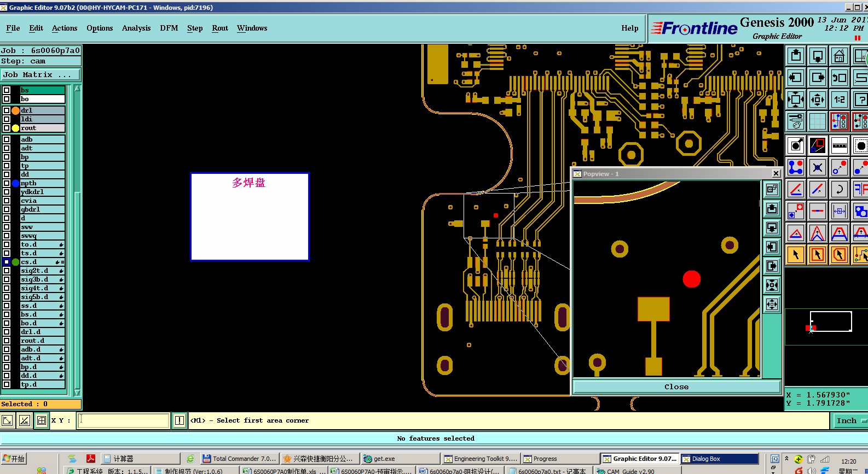Click the connected blue nodes tool icon
Screen dimensions: 868x474
pos(796,168)
